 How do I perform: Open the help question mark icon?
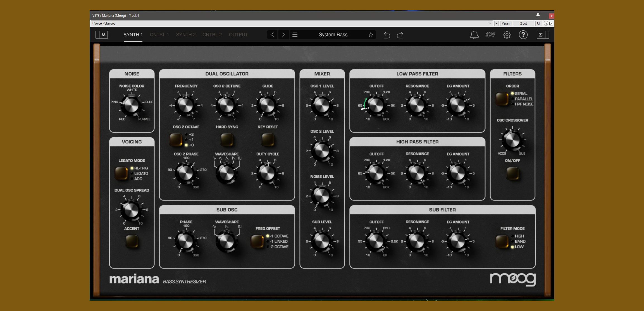coord(523,35)
